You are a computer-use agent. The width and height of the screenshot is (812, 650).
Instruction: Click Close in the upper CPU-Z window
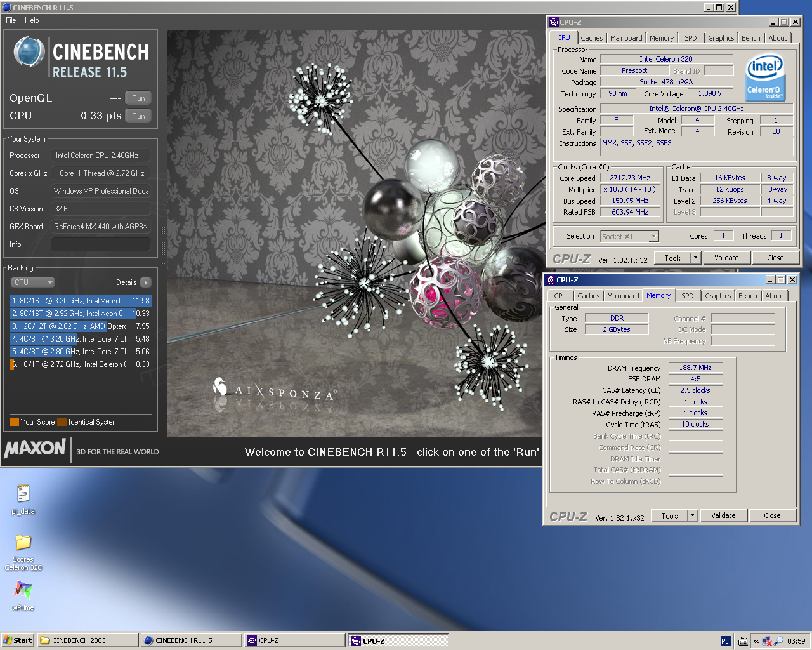tap(775, 258)
